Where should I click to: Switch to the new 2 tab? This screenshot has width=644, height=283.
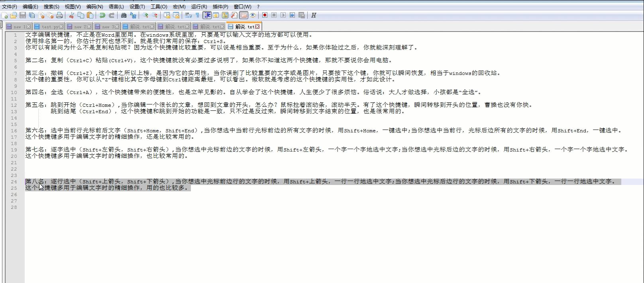pos(80,27)
